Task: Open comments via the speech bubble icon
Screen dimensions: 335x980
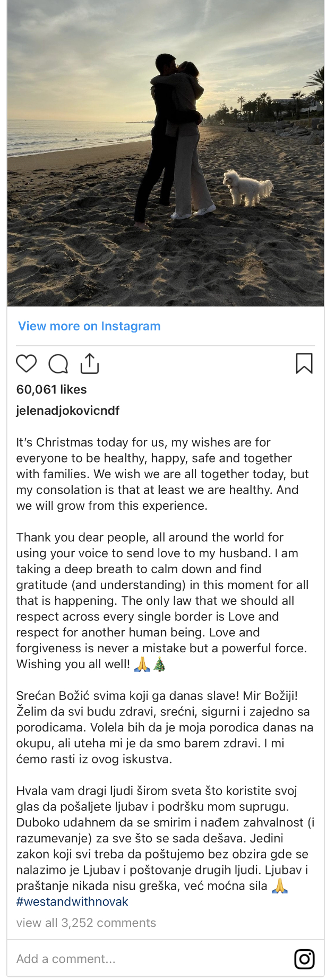Action: 58,364
